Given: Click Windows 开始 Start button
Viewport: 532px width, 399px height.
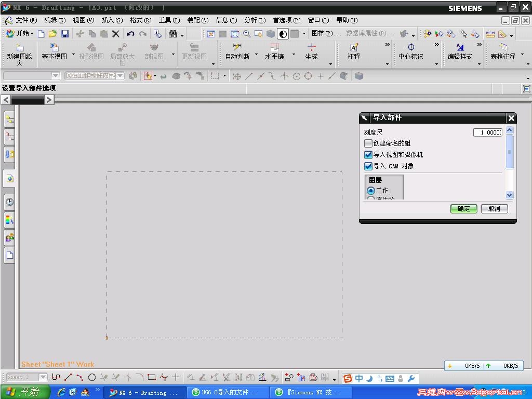Looking at the screenshot, I should click(x=25, y=392).
